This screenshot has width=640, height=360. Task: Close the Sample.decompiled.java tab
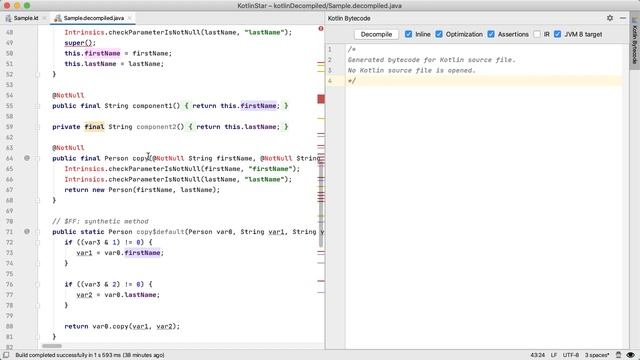point(129,18)
